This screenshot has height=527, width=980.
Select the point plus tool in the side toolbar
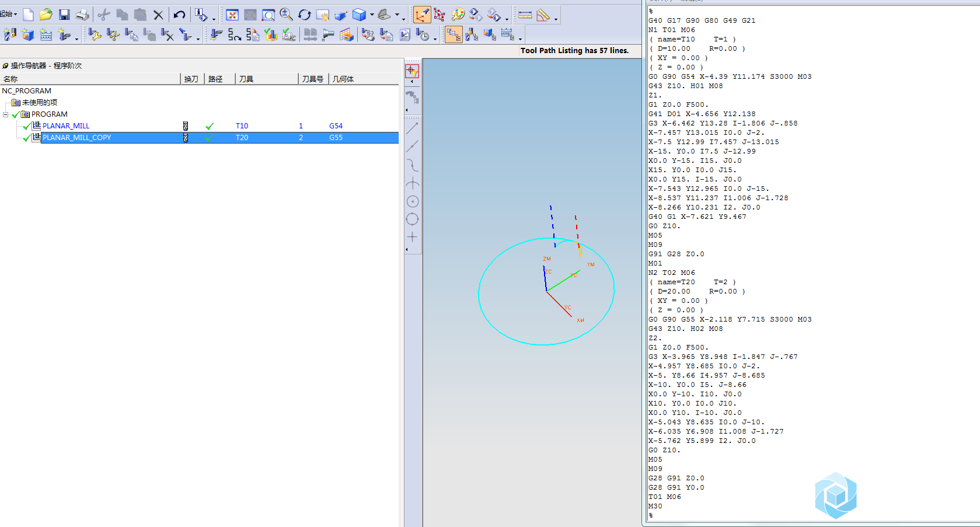412,237
